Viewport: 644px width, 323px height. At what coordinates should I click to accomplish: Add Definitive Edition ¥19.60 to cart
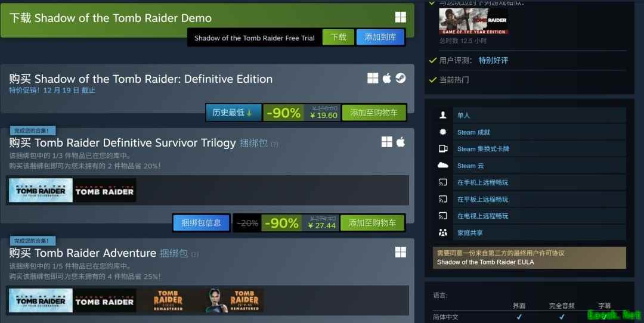click(x=374, y=113)
